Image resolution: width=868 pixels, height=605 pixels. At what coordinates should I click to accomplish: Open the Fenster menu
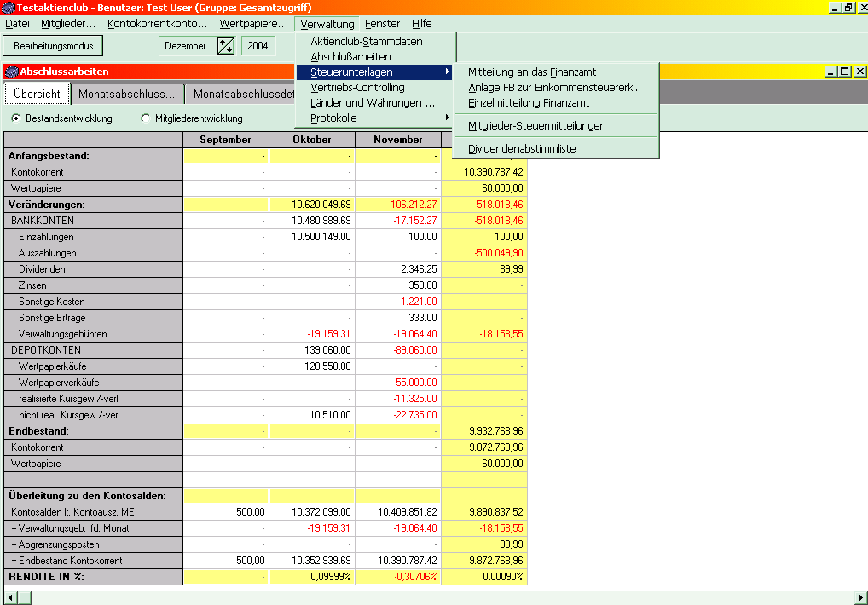[x=383, y=24]
